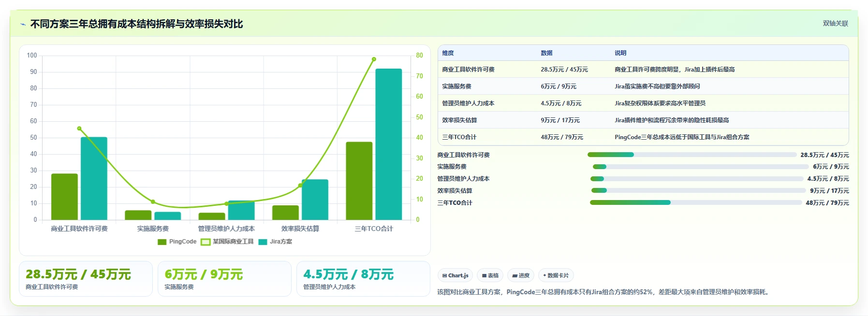Screen dimensions: 868x316
Task: Click the 实施服务费 progress bar
Action: tap(701, 167)
